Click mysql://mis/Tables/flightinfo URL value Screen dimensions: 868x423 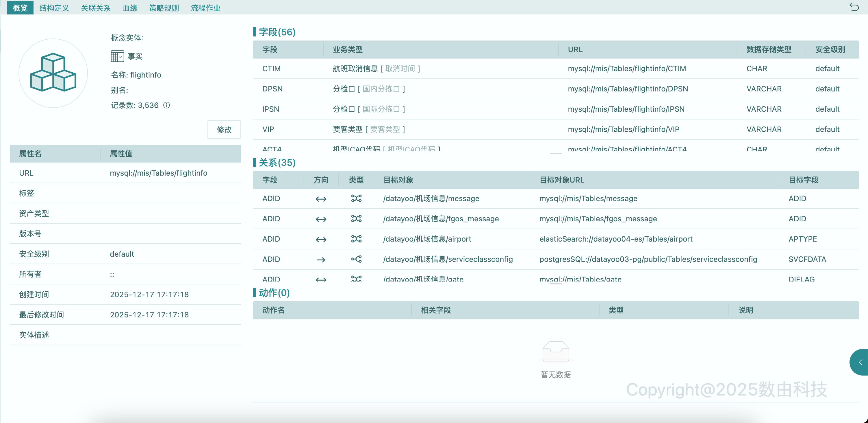[158, 173]
